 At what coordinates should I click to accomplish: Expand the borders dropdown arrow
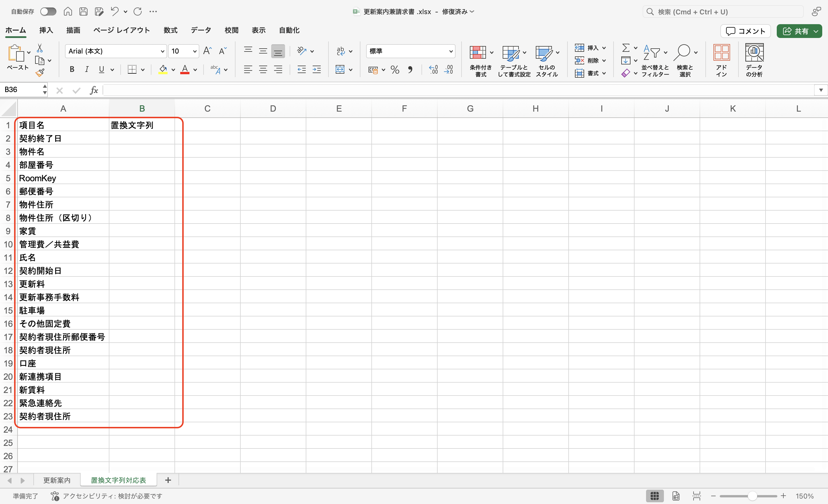143,70
